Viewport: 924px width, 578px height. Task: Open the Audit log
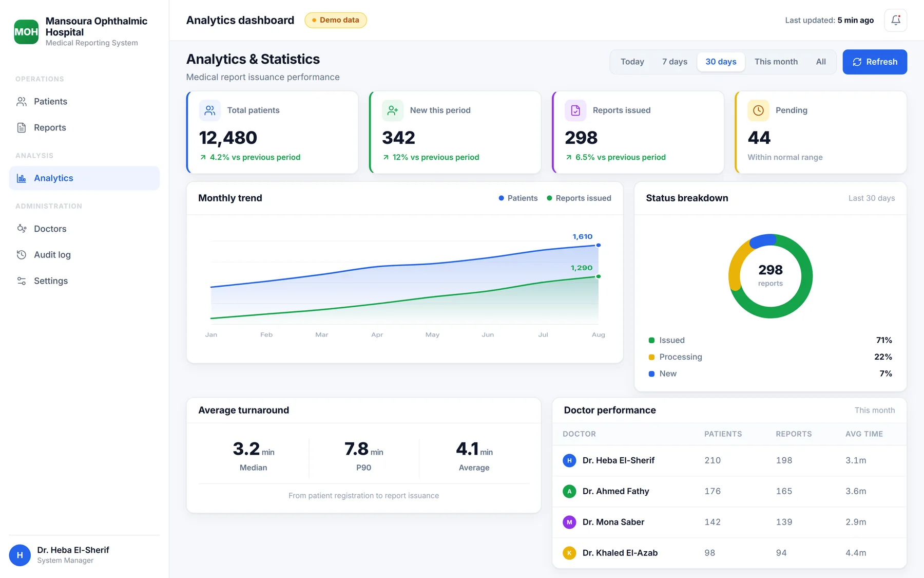pyautogui.click(x=84, y=255)
